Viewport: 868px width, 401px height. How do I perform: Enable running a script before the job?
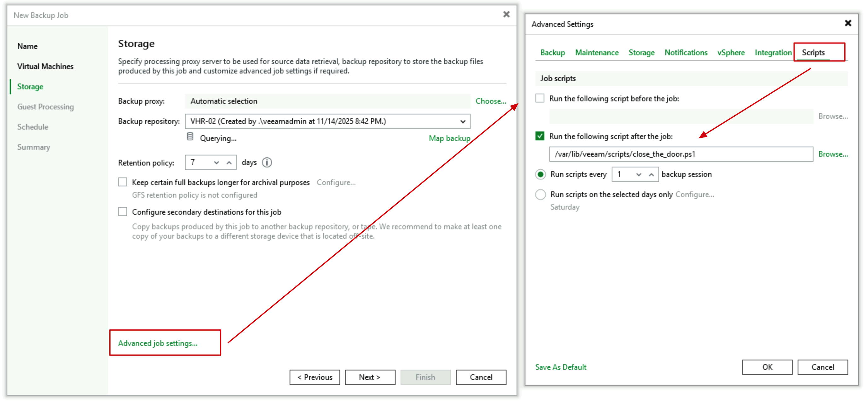540,98
